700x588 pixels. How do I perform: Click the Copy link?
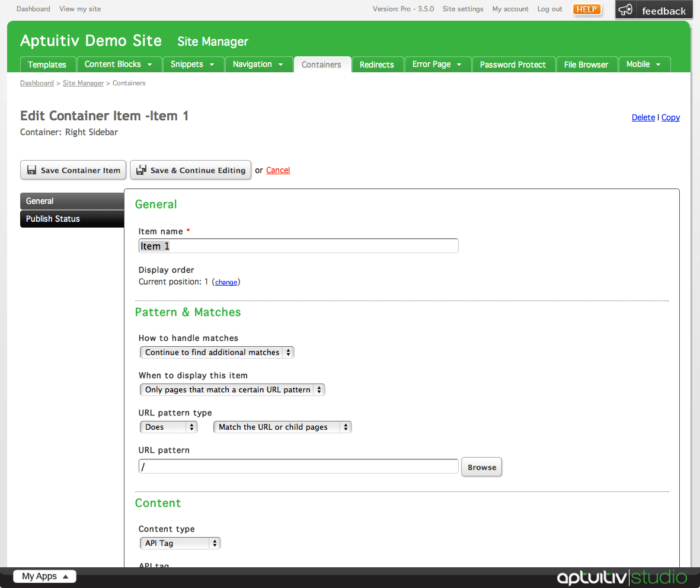point(670,117)
